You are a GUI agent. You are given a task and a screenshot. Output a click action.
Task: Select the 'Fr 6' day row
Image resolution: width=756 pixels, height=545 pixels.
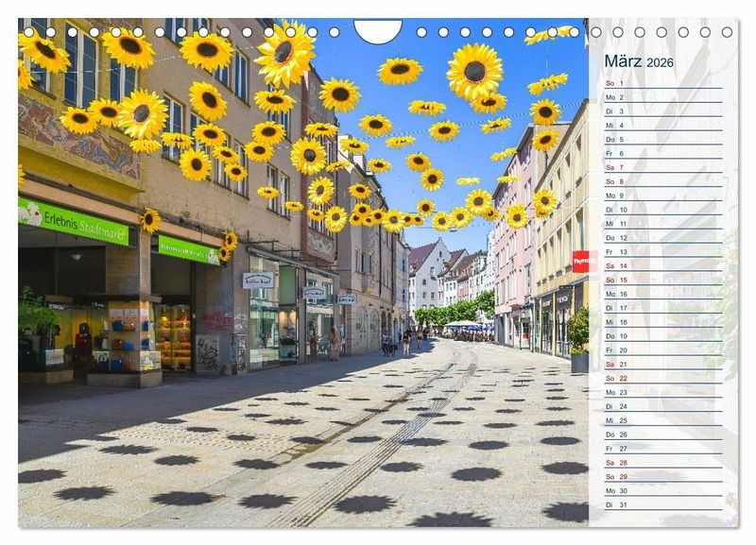663,153
